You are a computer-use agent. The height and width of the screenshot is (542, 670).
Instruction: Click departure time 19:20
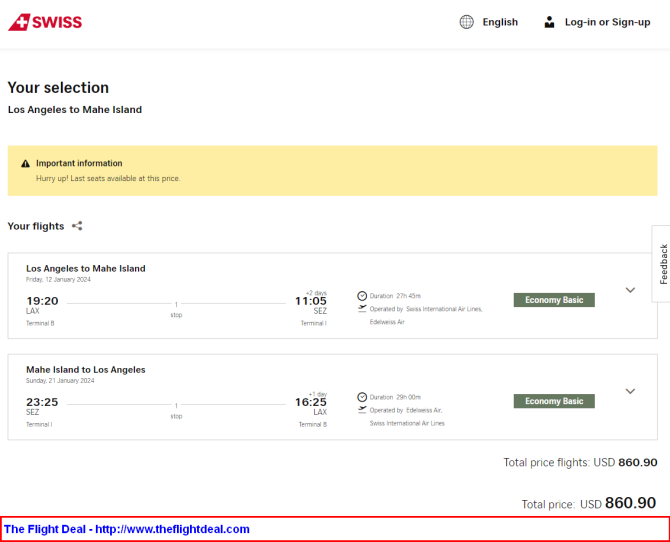tap(42, 301)
